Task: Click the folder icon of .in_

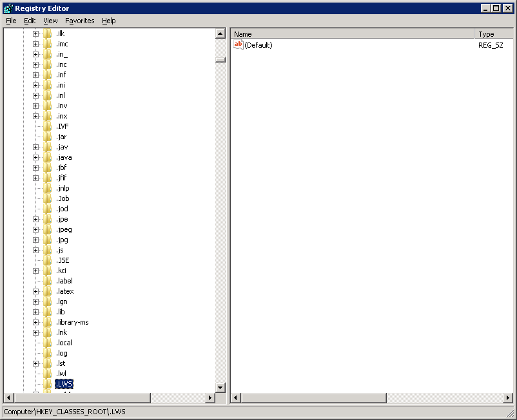Action: [x=48, y=54]
